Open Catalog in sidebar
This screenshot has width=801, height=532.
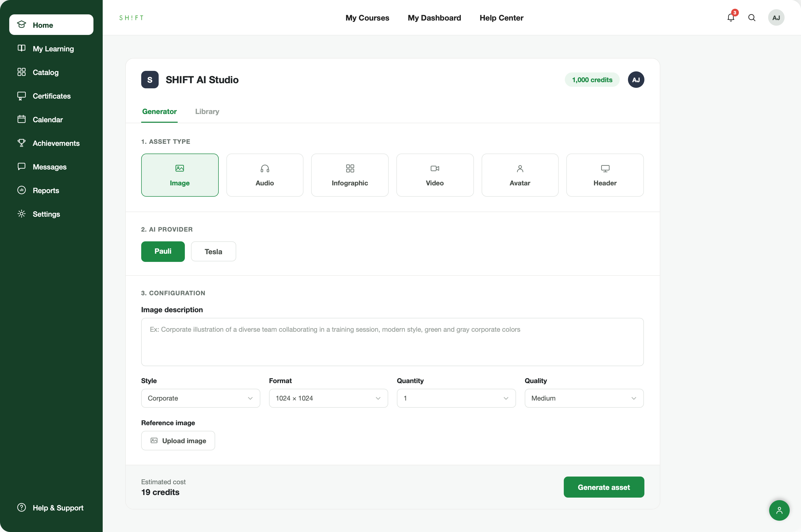click(51, 72)
